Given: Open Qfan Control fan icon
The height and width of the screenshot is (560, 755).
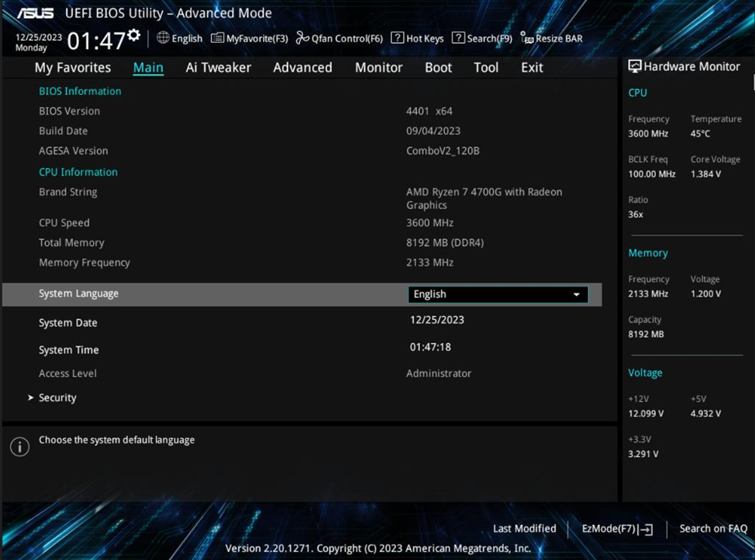Looking at the screenshot, I should tap(302, 38).
